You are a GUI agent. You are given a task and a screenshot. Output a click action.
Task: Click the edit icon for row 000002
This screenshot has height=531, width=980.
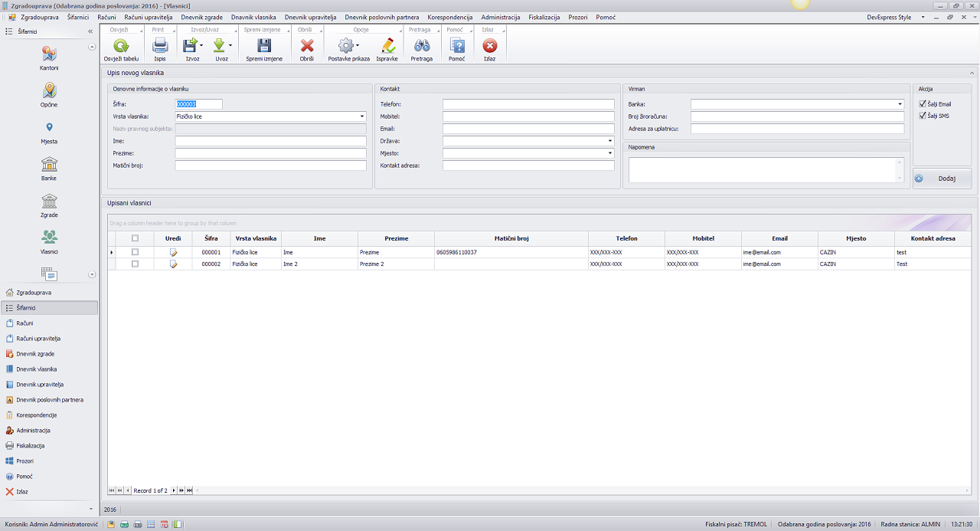click(x=173, y=264)
